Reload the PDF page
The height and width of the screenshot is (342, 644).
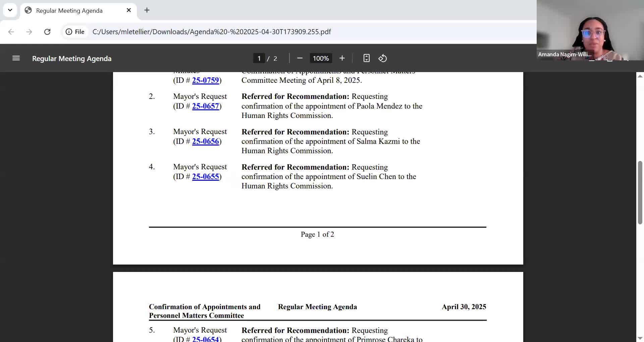click(47, 32)
